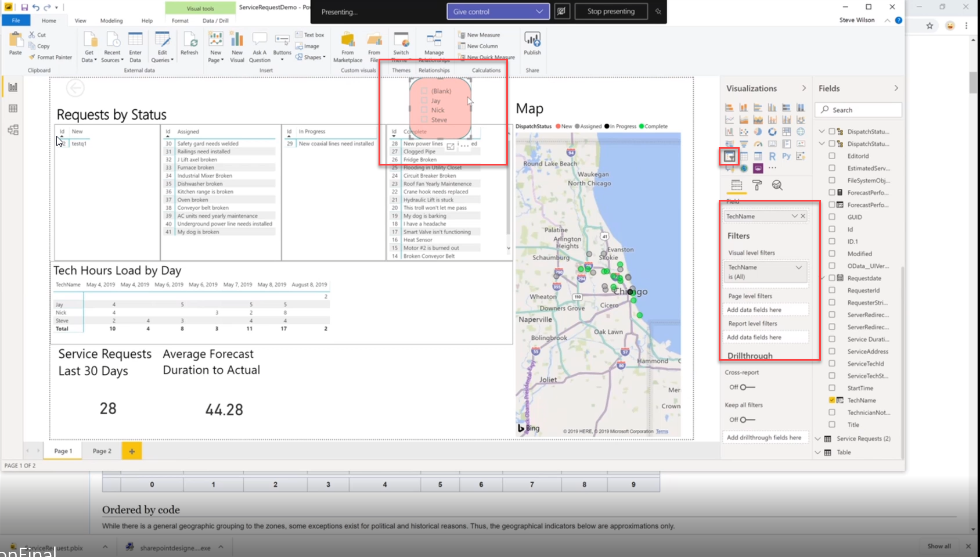Open the Give control dropdown
980x557 pixels.
coord(498,12)
